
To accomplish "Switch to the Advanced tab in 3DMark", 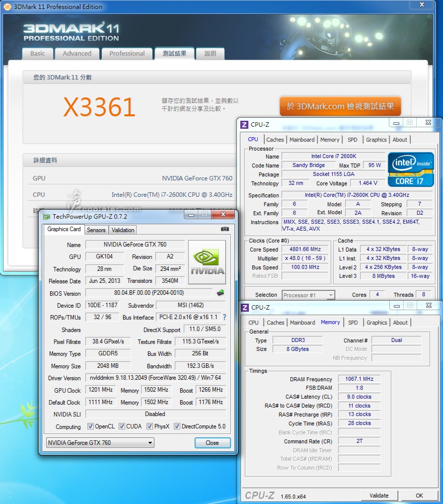I will [77, 54].
